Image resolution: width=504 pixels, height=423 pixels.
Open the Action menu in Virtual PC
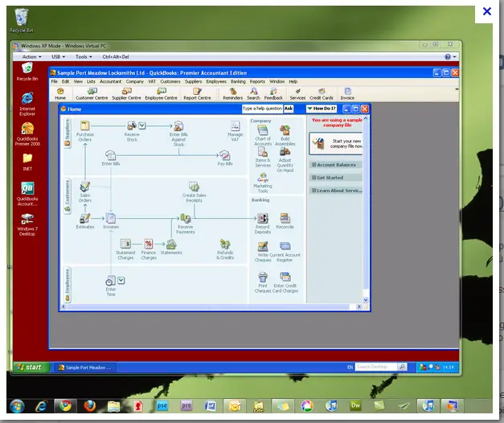tap(31, 56)
